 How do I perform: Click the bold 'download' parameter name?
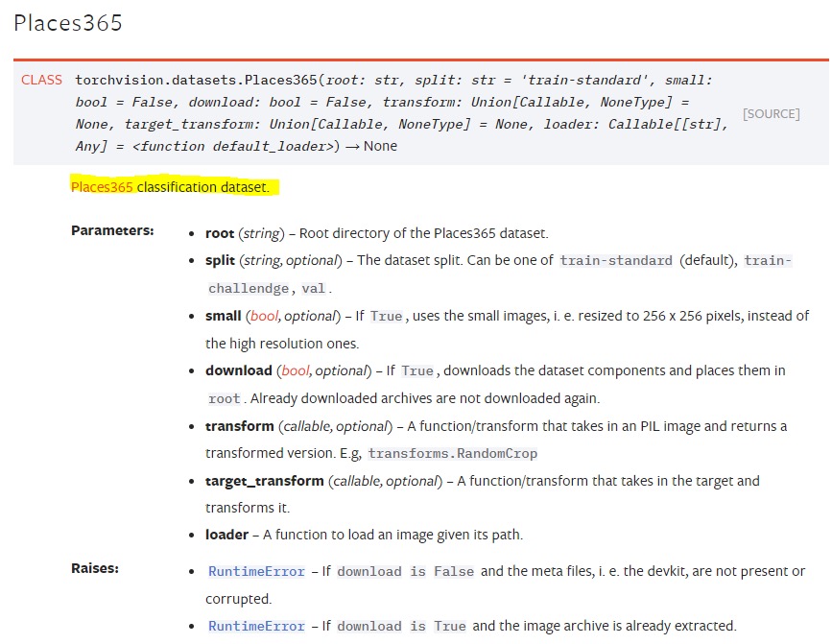pyautogui.click(x=239, y=370)
